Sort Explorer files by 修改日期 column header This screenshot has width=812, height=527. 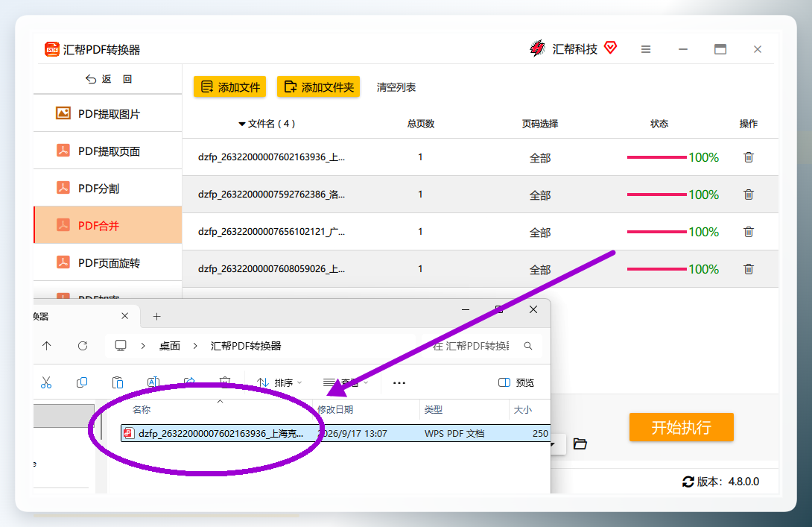(x=335, y=409)
